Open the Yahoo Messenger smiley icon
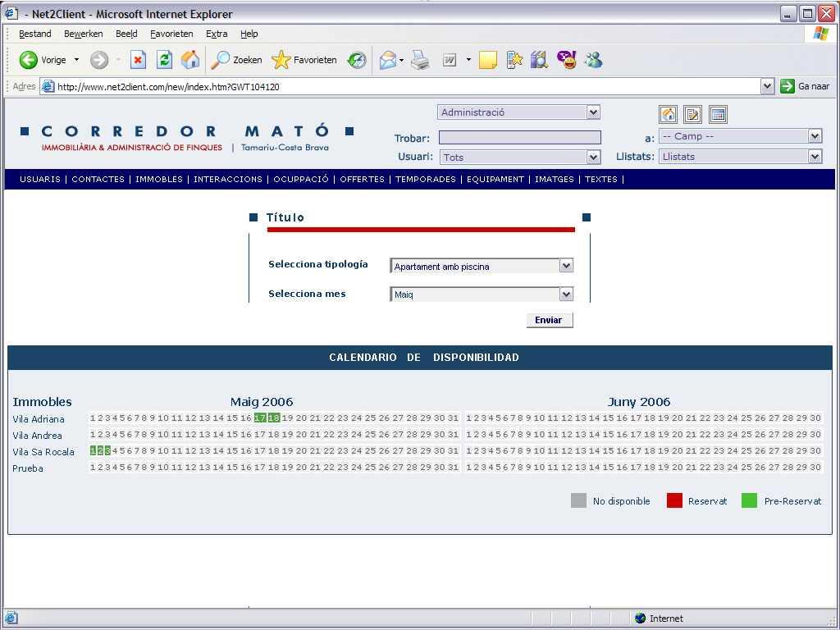 click(567, 60)
